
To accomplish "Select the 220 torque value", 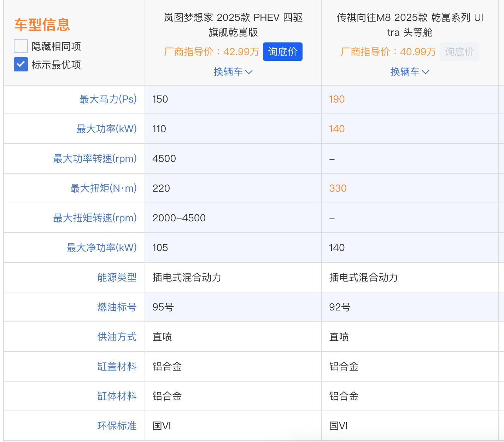I will coord(161,188).
